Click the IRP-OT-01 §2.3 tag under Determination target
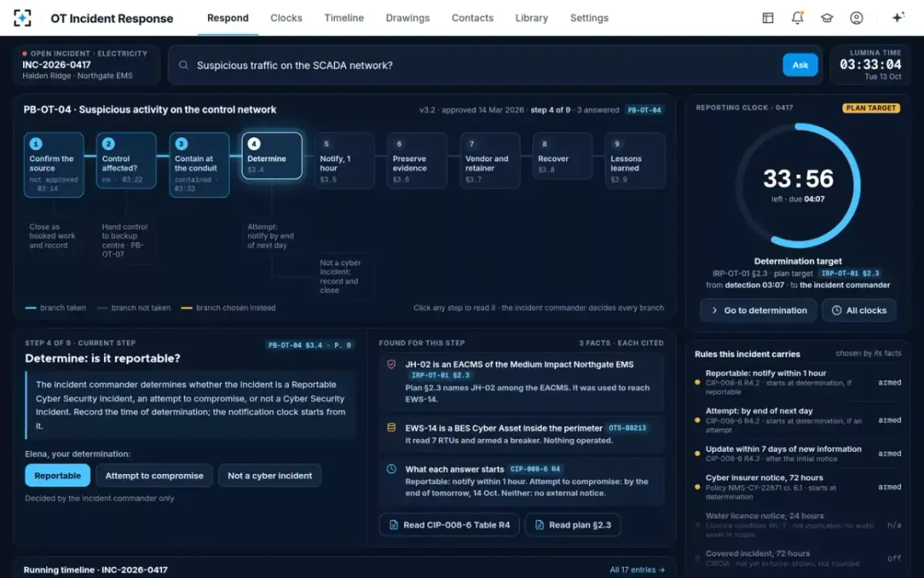Viewport: 924px width, 578px height. coord(851,274)
